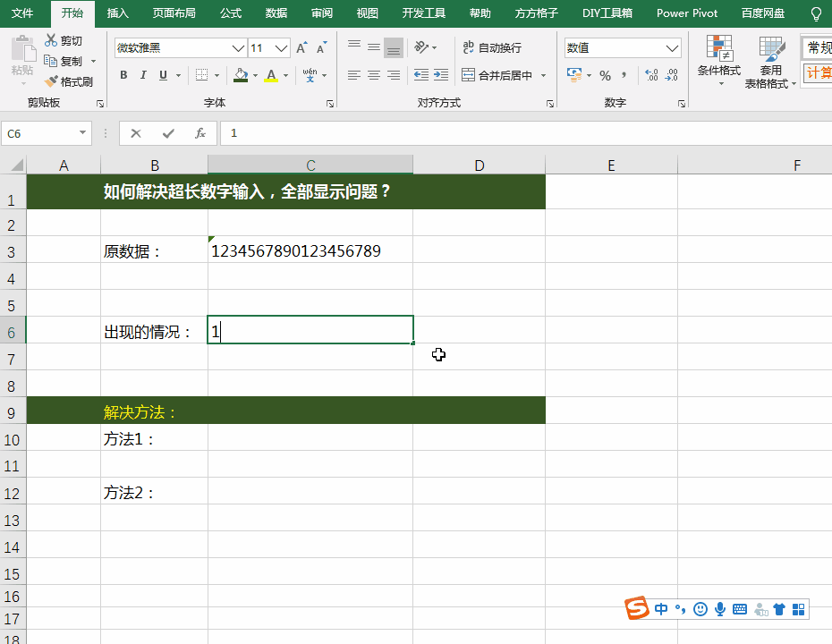Click the cell borders icon
This screenshot has width=832, height=644.
pos(201,75)
